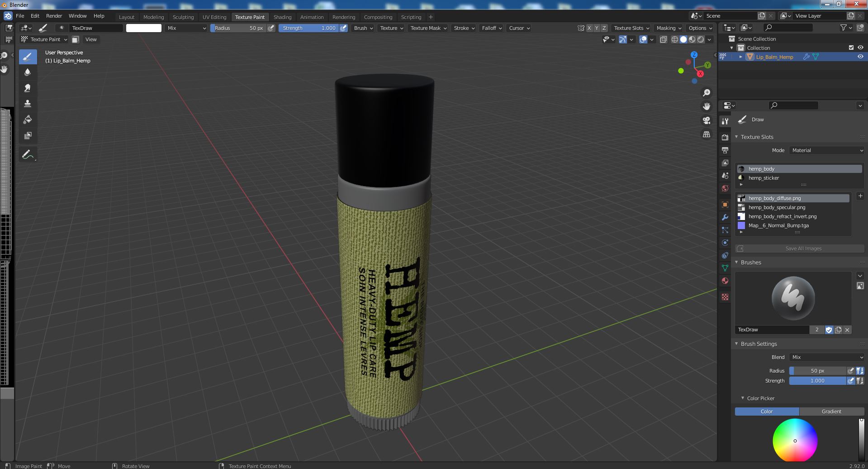Toggle X-axis symmetry
Image resolution: width=868 pixels, height=469 pixels.
[589, 28]
